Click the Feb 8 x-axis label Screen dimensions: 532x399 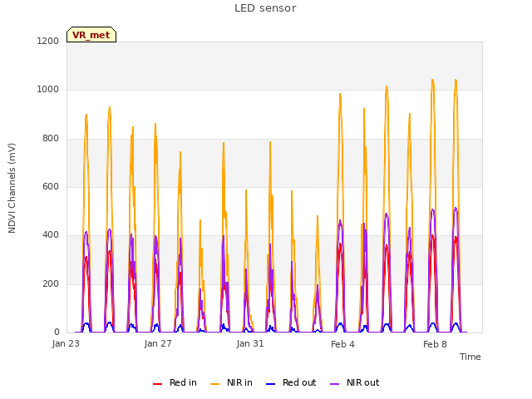(435, 344)
